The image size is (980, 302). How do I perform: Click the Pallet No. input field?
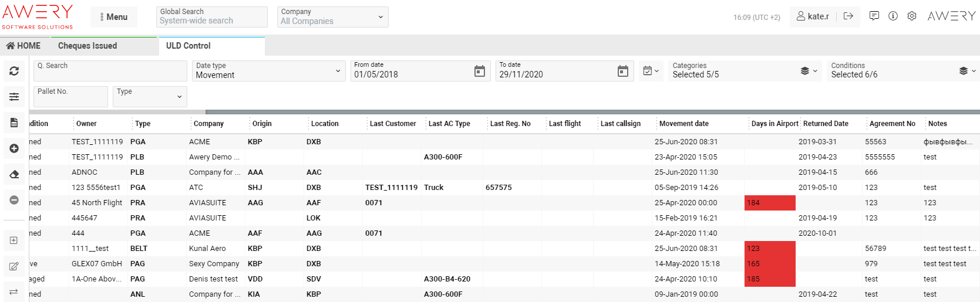pyautogui.click(x=70, y=97)
